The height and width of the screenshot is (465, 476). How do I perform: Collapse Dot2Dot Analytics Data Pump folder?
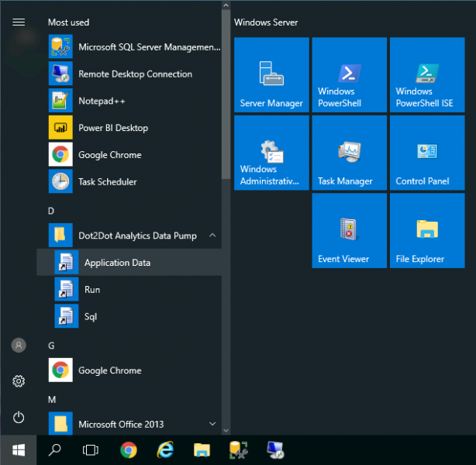pyautogui.click(x=132, y=236)
